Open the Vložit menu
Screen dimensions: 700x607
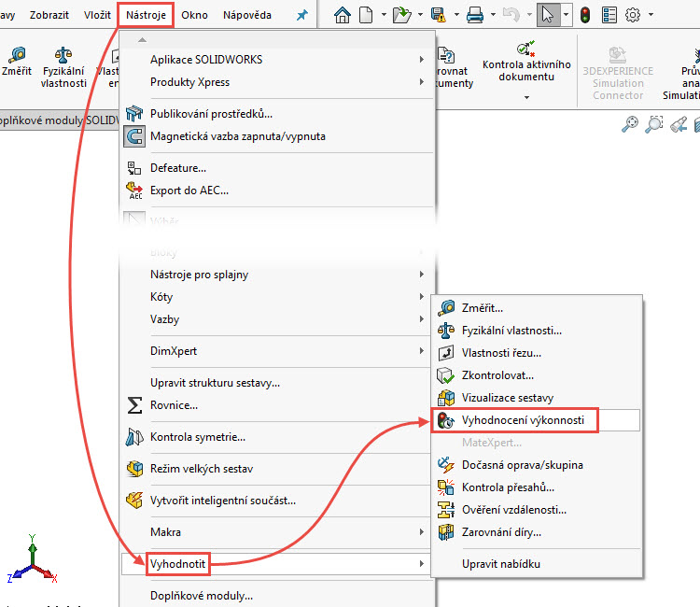[97, 15]
